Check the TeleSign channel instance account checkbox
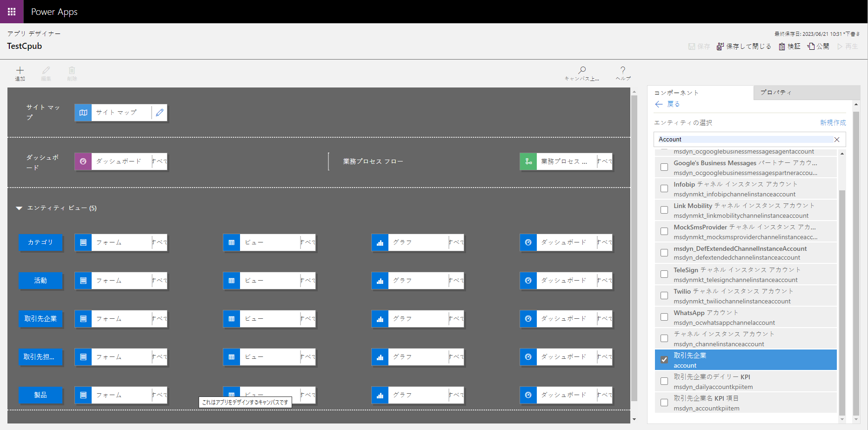 point(664,274)
